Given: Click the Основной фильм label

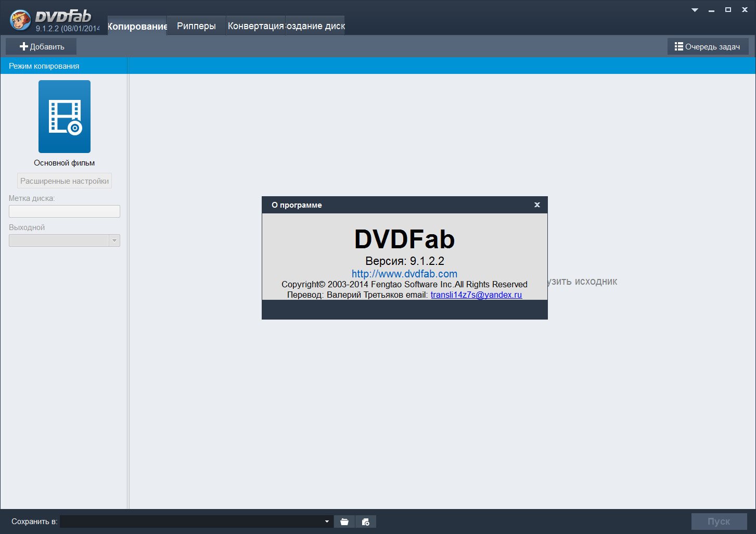Looking at the screenshot, I should click(65, 163).
